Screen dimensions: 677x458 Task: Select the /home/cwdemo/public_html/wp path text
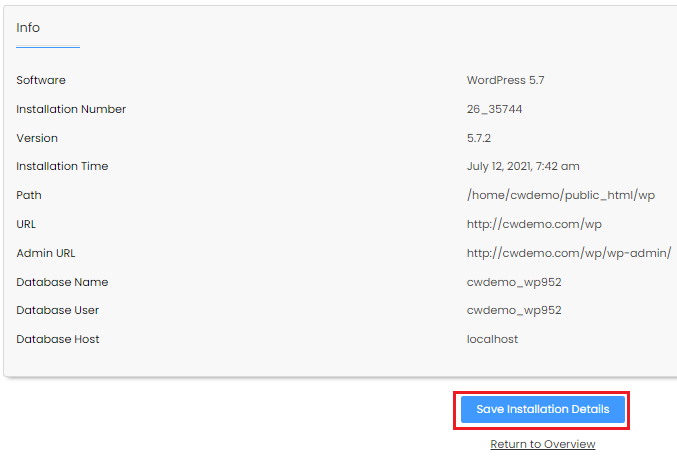click(x=560, y=195)
